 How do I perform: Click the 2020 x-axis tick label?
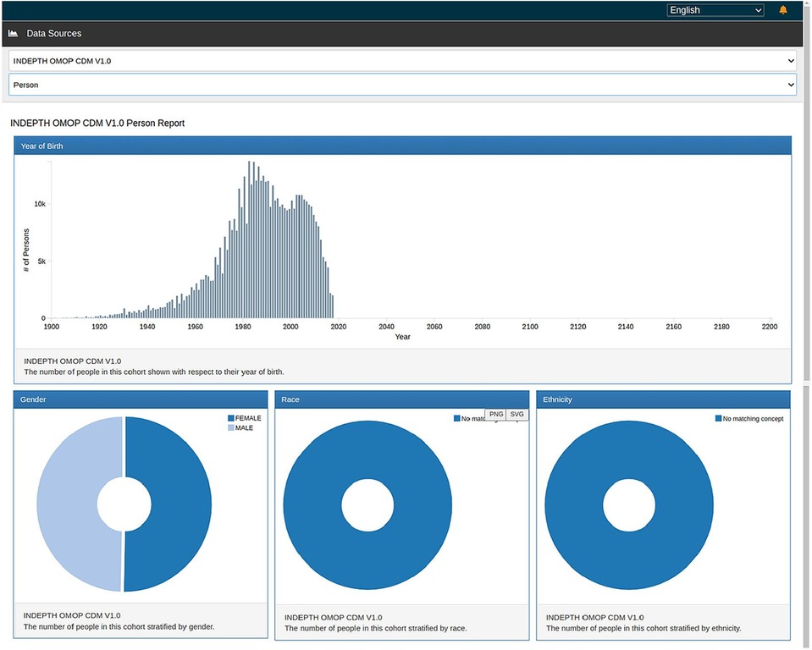coord(339,327)
